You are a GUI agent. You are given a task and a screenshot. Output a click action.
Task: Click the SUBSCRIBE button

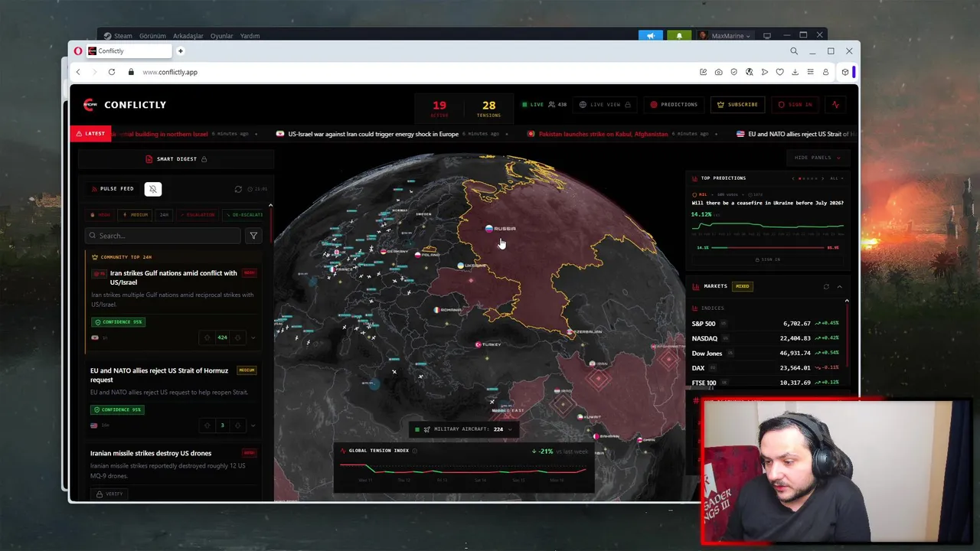tap(737, 105)
